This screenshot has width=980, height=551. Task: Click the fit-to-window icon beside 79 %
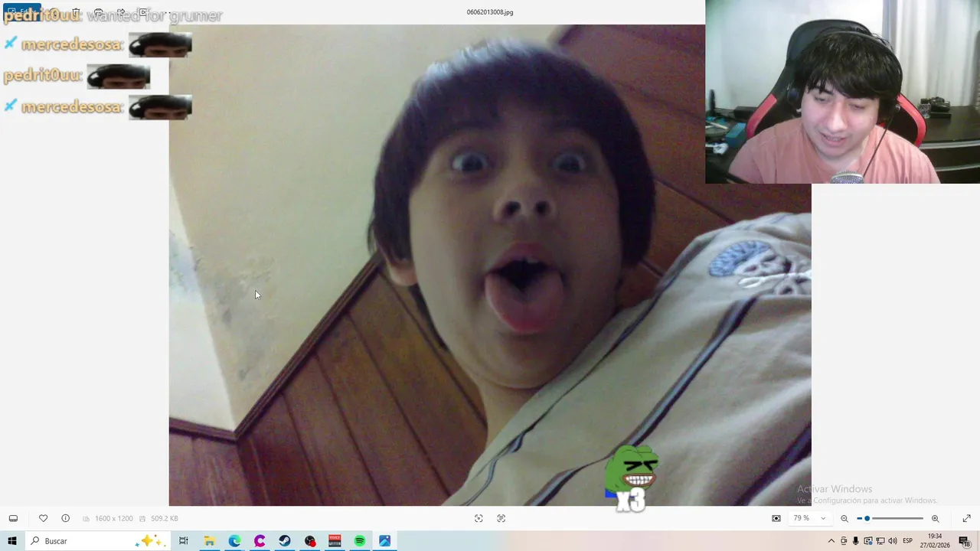coord(776,518)
